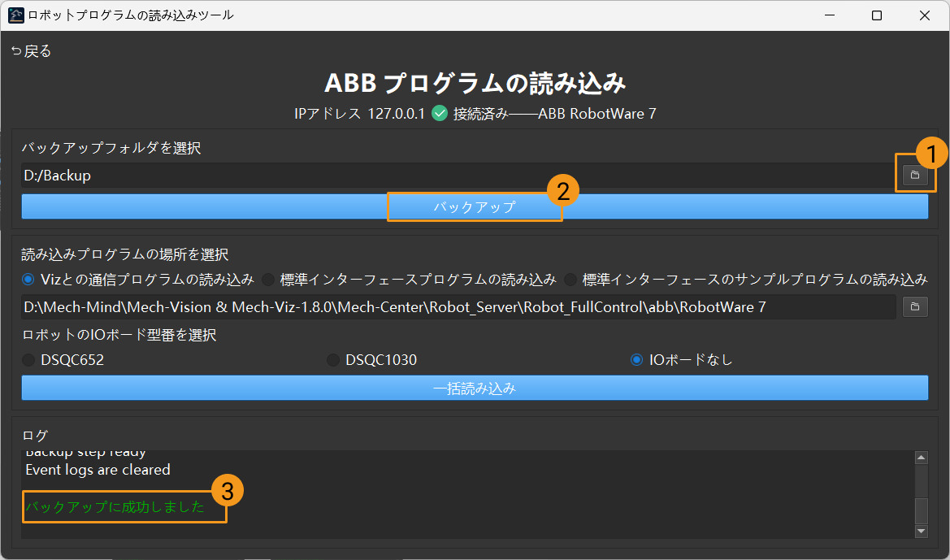Close the ロボットプログラムの読み込みツール window
Screen dimensions: 950x560
[925, 15]
